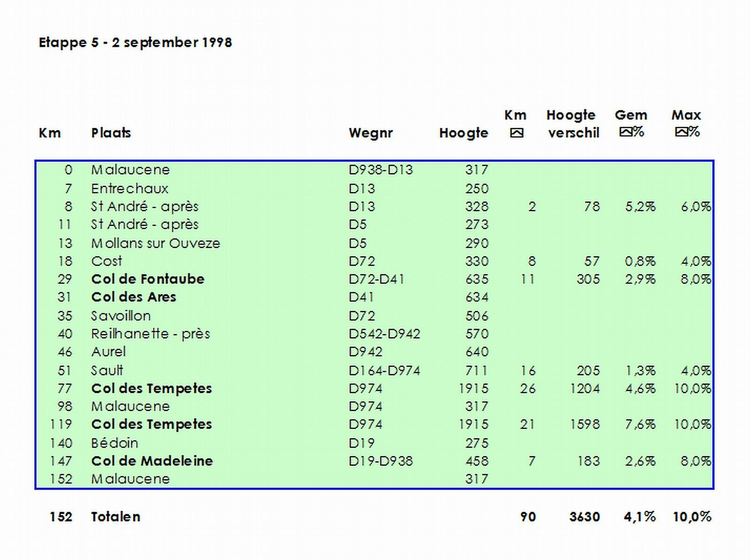The height and width of the screenshot is (560, 751).
Task: Click the Hoogte verschil column header
Action: 573,124
